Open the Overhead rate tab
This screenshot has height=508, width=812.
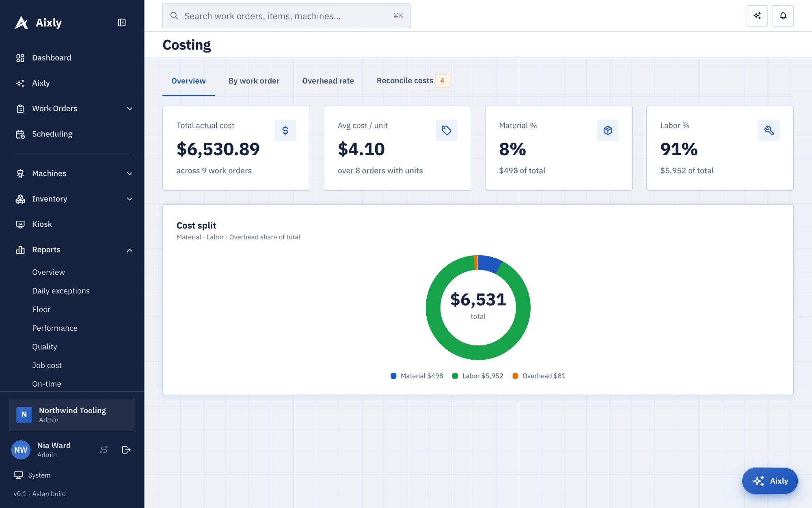[328, 81]
